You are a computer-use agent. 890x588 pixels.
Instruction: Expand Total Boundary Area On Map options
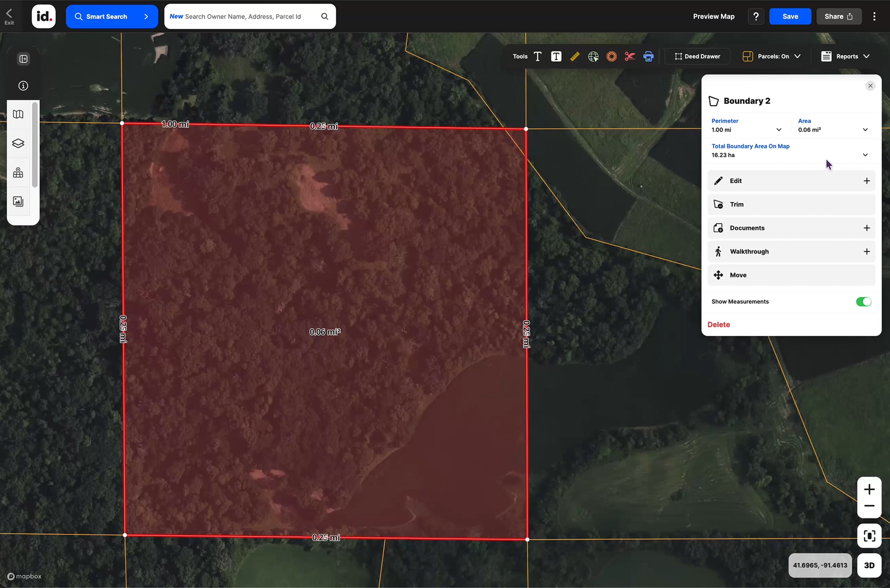tap(865, 155)
